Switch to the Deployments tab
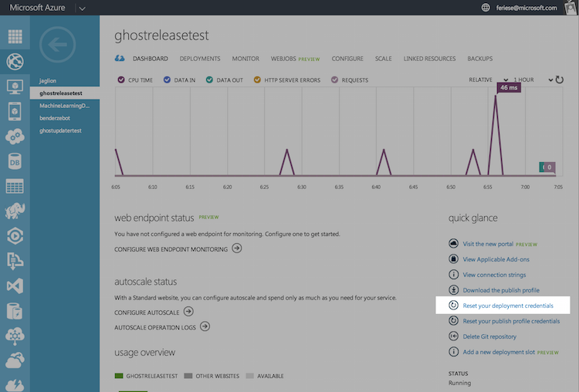The height and width of the screenshot is (392, 579). (200, 59)
